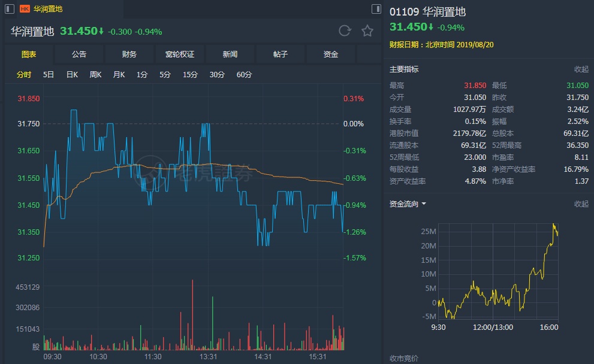The height and width of the screenshot is (364, 594).
Task: Toggle the left sidebar panel icon
Action: [x=9, y=9]
